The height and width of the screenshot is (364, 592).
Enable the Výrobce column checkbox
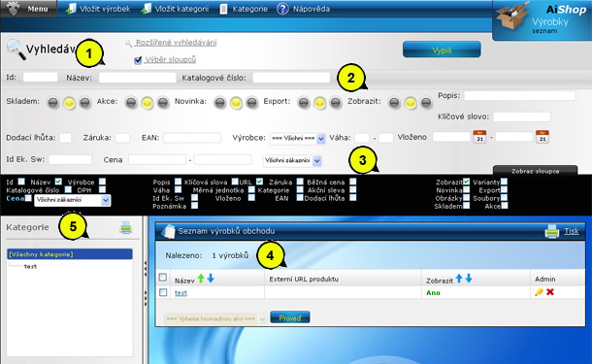click(102, 182)
